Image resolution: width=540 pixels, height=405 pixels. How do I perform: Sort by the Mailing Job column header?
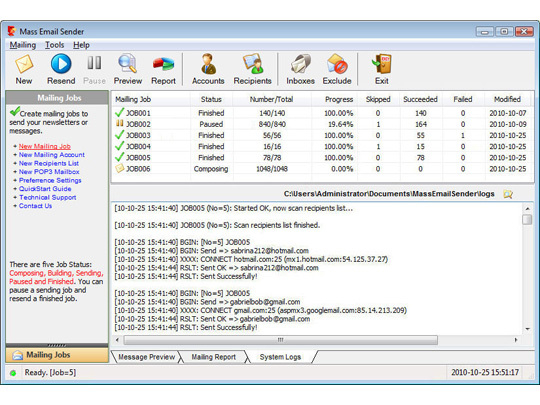click(151, 100)
